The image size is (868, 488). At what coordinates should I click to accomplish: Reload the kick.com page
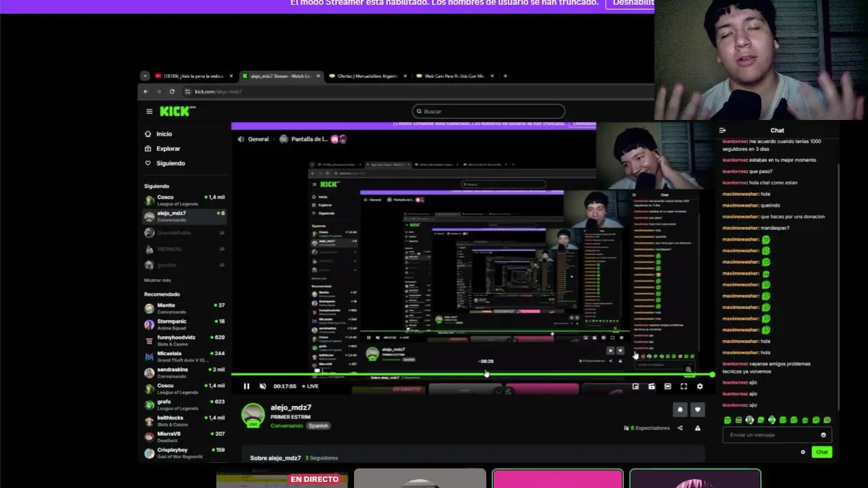pos(172,91)
